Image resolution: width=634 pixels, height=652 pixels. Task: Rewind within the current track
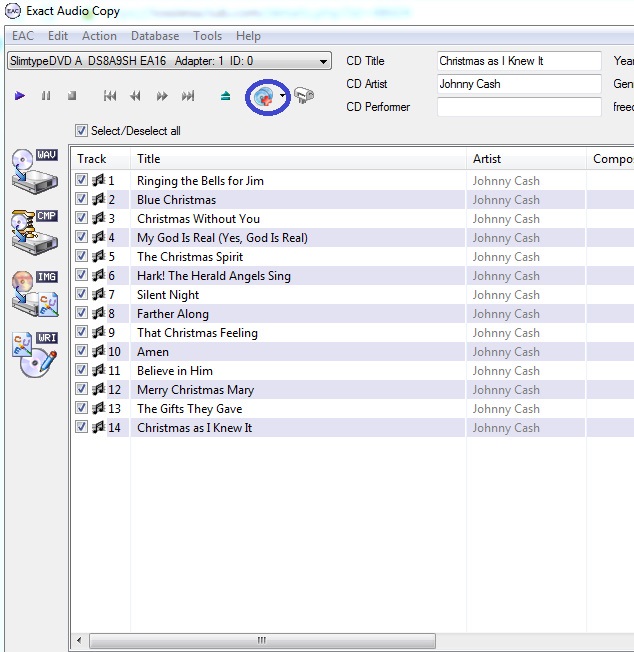coord(135,96)
